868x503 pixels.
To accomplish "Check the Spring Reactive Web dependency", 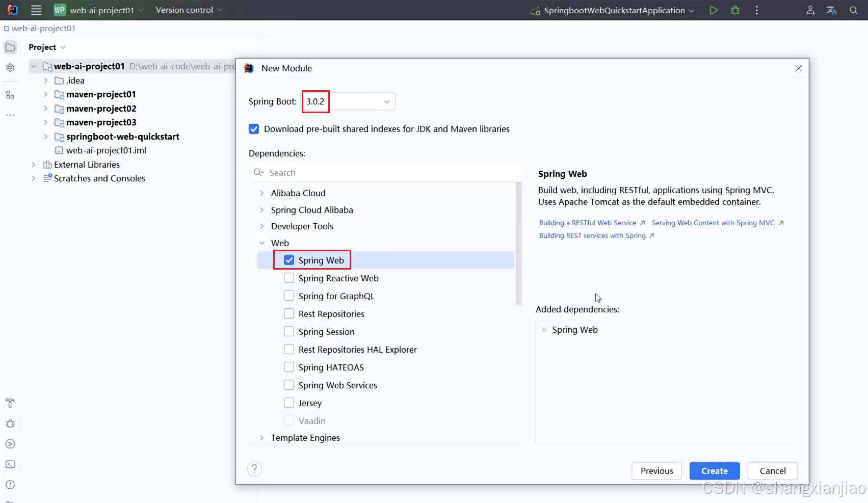I will (x=289, y=278).
